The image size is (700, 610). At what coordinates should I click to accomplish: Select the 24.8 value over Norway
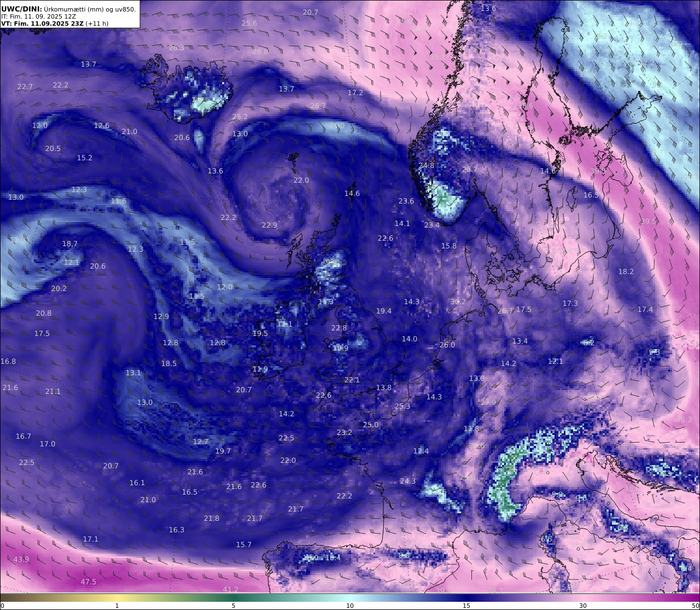(x=427, y=165)
